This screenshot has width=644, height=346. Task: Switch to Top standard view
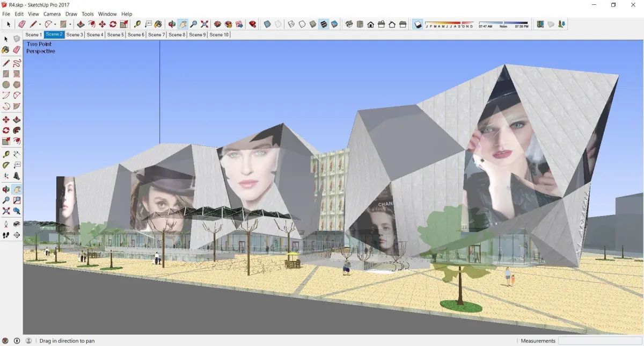pyautogui.click(x=360, y=24)
